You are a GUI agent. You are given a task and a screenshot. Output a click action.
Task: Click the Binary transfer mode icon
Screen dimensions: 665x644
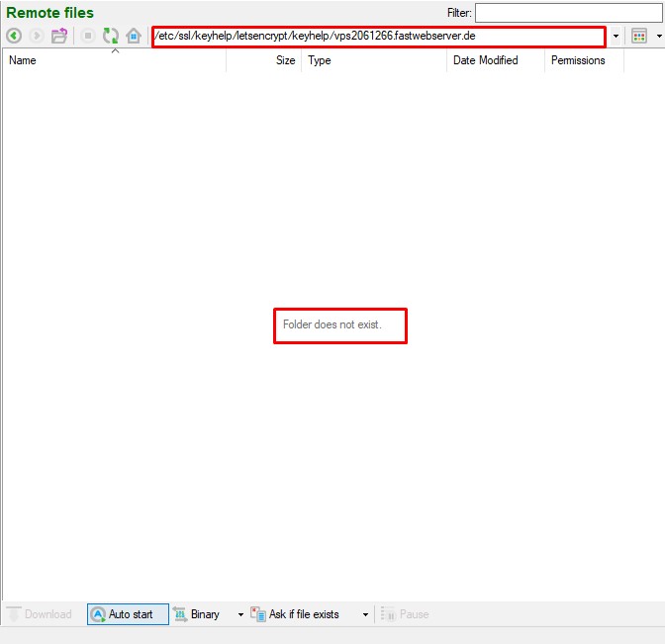pos(181,614)
